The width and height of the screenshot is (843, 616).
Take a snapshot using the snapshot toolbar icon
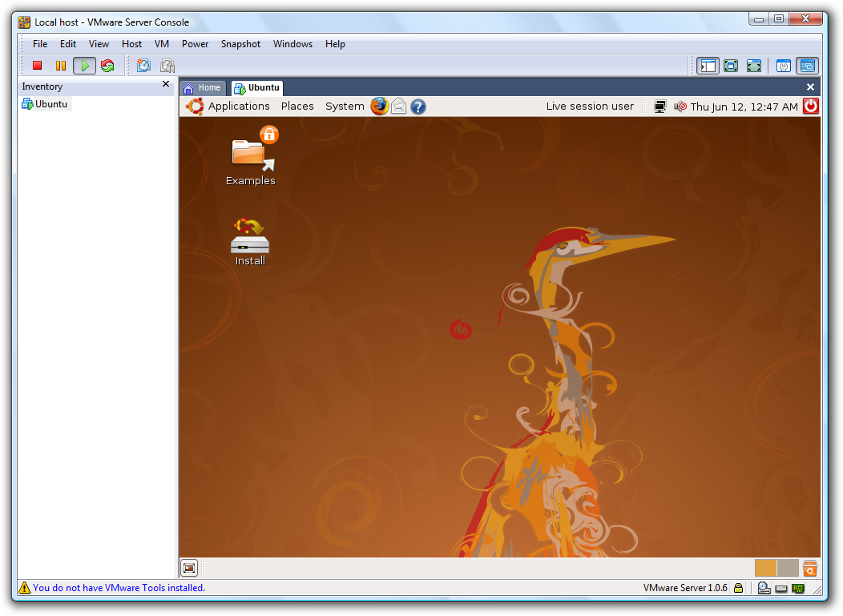click(143, 66)
